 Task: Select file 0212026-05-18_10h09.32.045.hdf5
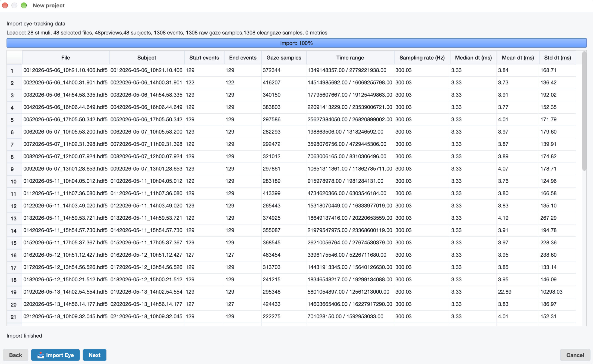click(x=65, y=316)
